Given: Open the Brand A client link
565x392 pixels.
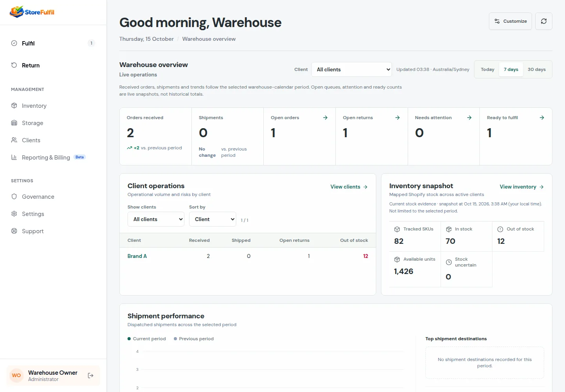Looking at the screenshot, I should 137,256.
